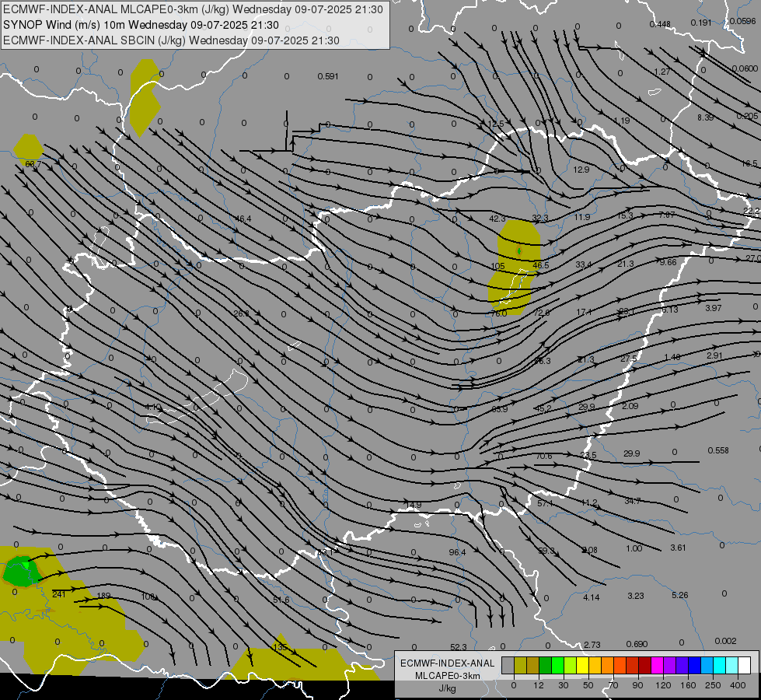Click the map value 27.5

(x=629, y=359)
